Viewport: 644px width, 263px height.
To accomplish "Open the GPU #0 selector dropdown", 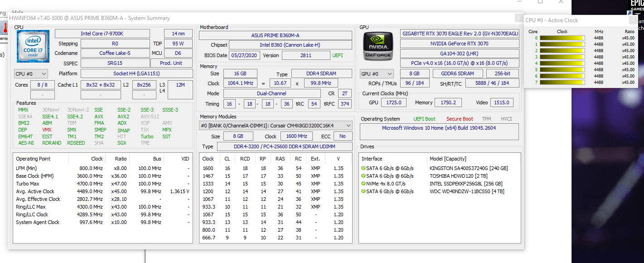I will tap(377, 73).
